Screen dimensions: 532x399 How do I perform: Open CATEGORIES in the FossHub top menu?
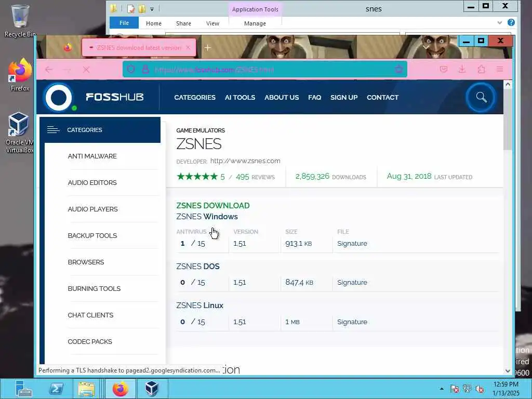pyautogui.click(x=195, y=97)
